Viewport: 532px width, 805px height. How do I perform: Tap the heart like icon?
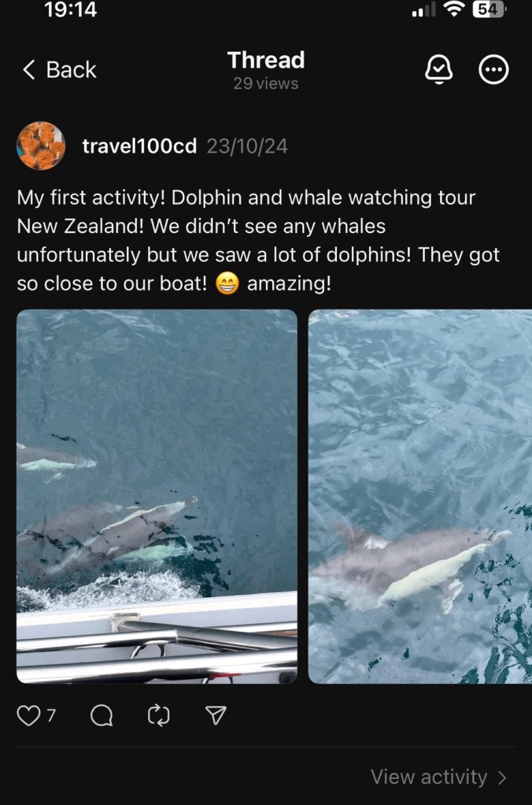(28, 715)
